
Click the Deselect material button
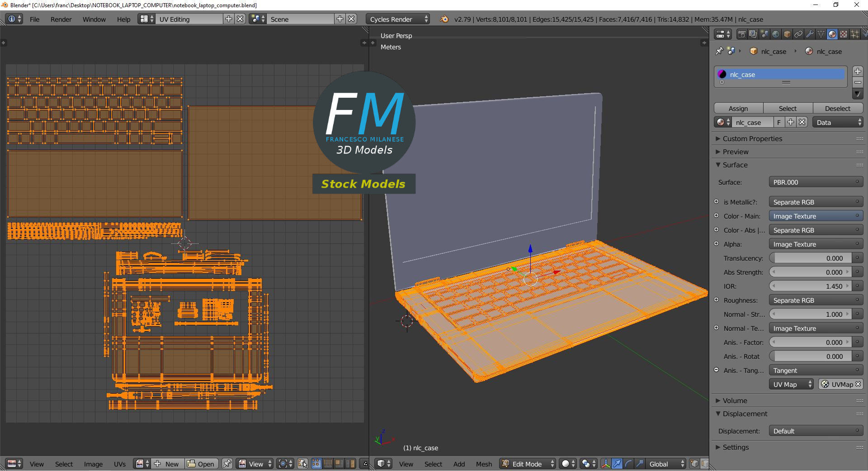[x=838, y=108]
